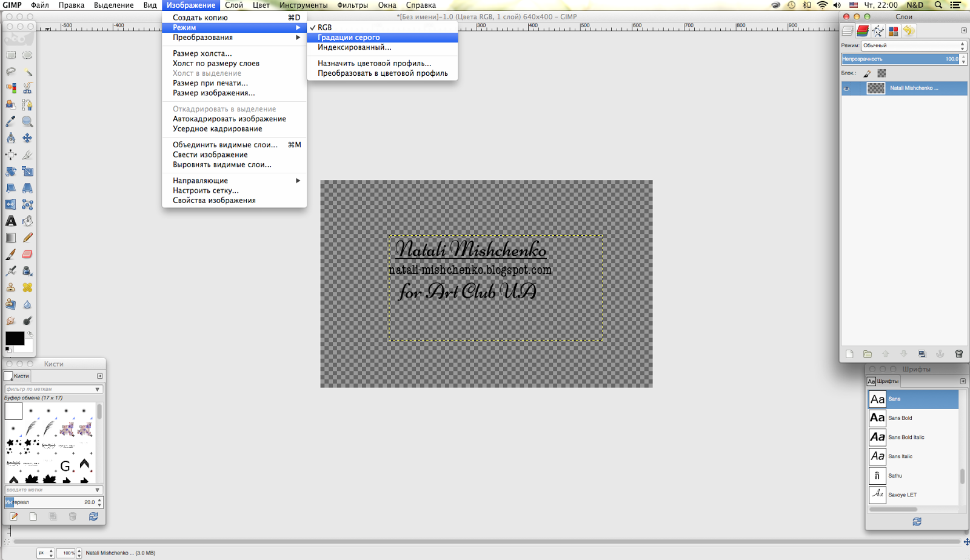Pick the Scale tool
The height and width of the screenshot is (560, 970).
click(27, 172)
